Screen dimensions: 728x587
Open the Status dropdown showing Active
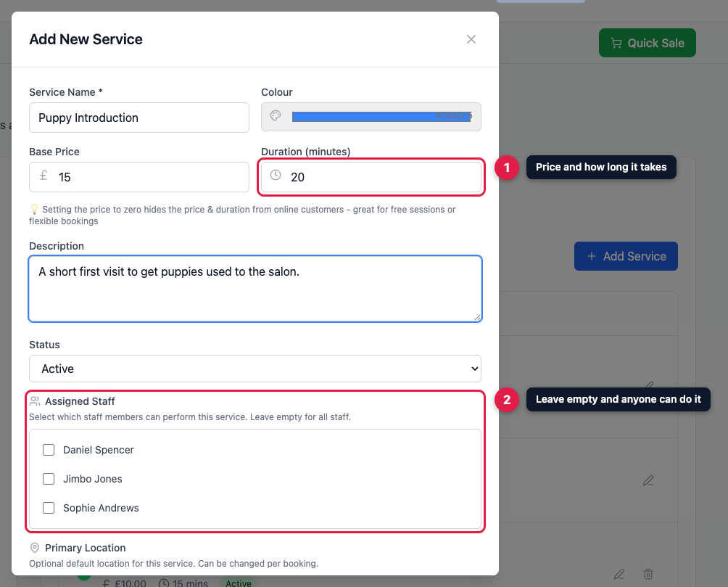pyautogui.click(x=255, y=369)
